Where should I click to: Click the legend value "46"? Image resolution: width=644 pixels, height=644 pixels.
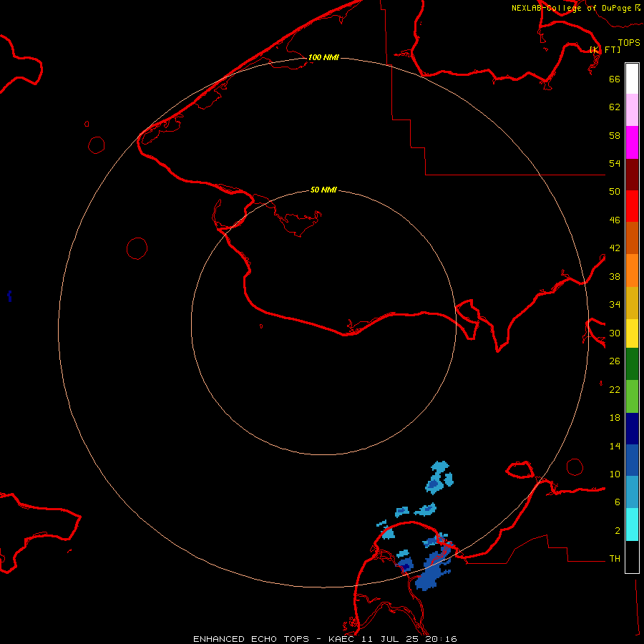point(615,220)
